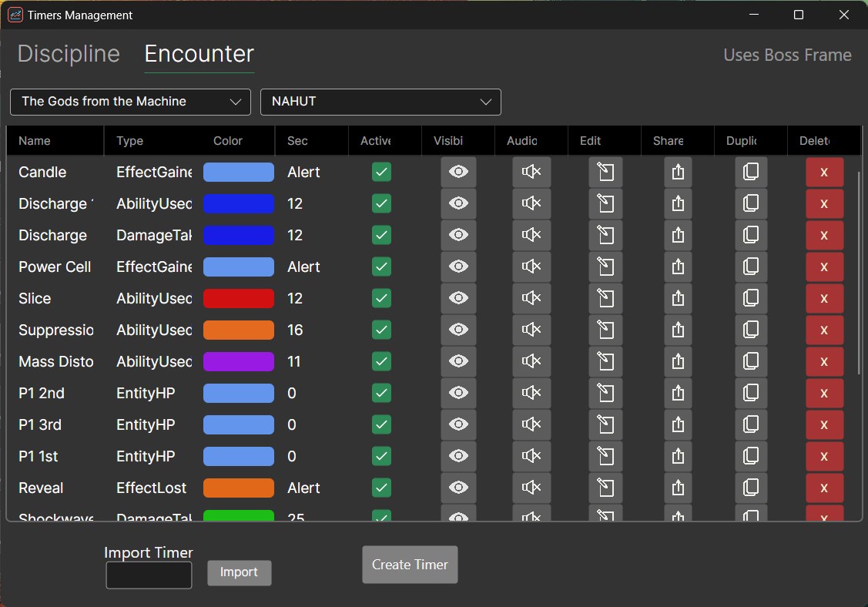The height and width of the screenshot is (607, 868).
Task: Delete the Power Cell timer
Action: [x=824, y=267]
